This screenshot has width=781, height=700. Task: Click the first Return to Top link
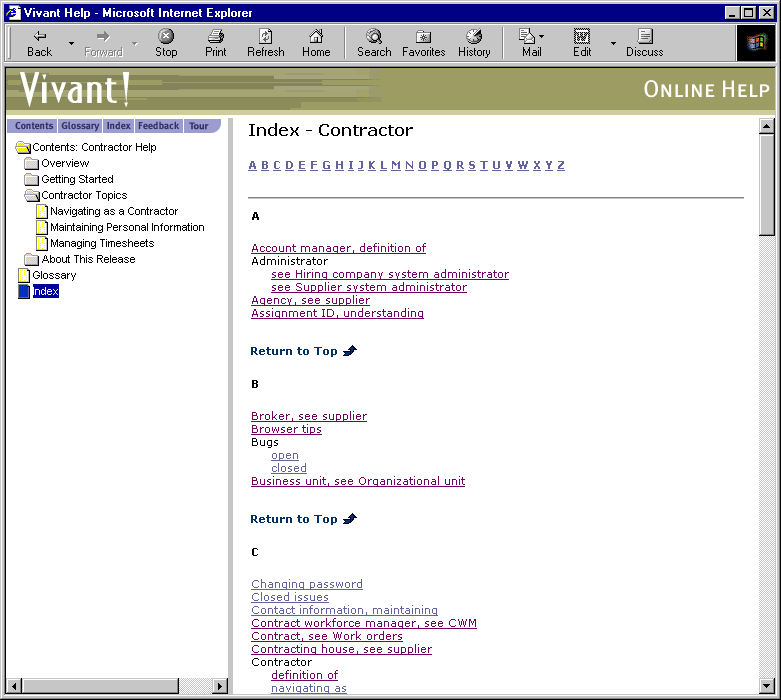pyautogui.click(x=294, y=351)
